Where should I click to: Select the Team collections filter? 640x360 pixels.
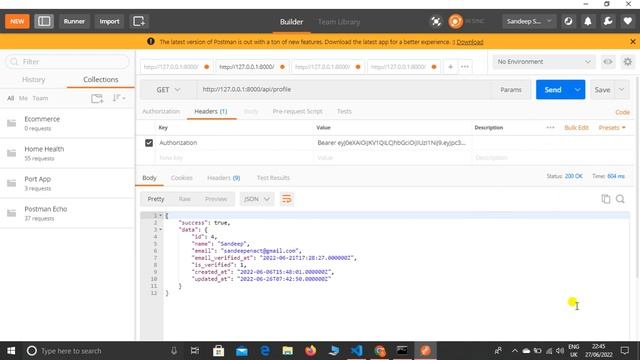click(x=40, y=98)
